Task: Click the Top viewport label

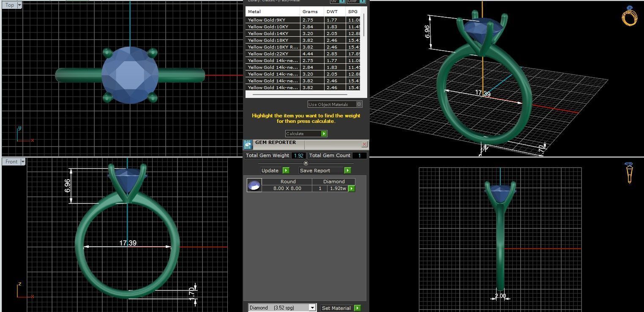Action: point(9,5)
